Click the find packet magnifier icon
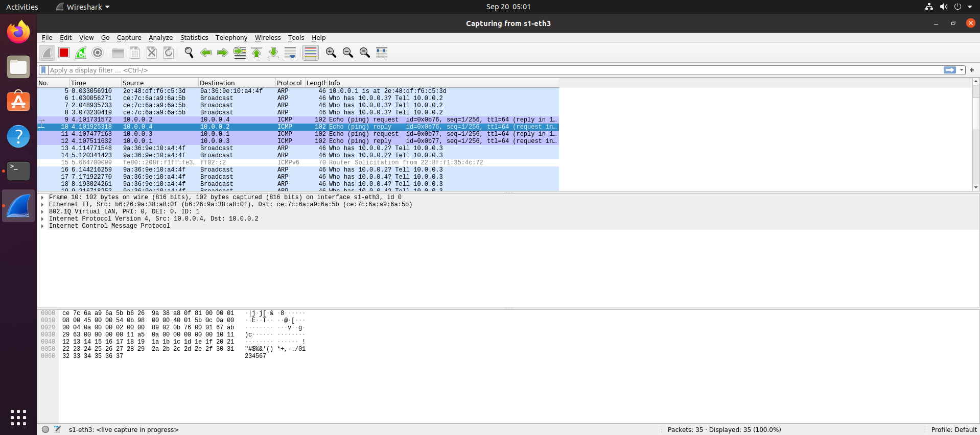The height and width of the screenshot is (435, 980). [189, 53]
